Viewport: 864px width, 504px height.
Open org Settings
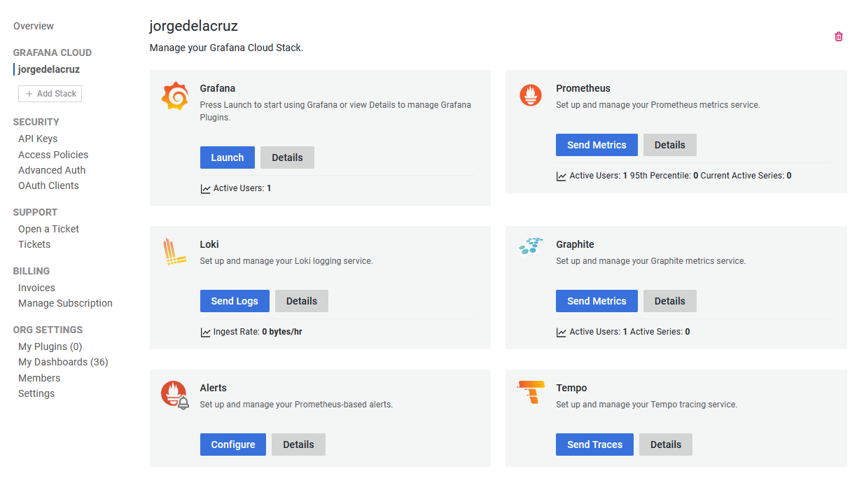pyautogui.click(x=36, y=393)
